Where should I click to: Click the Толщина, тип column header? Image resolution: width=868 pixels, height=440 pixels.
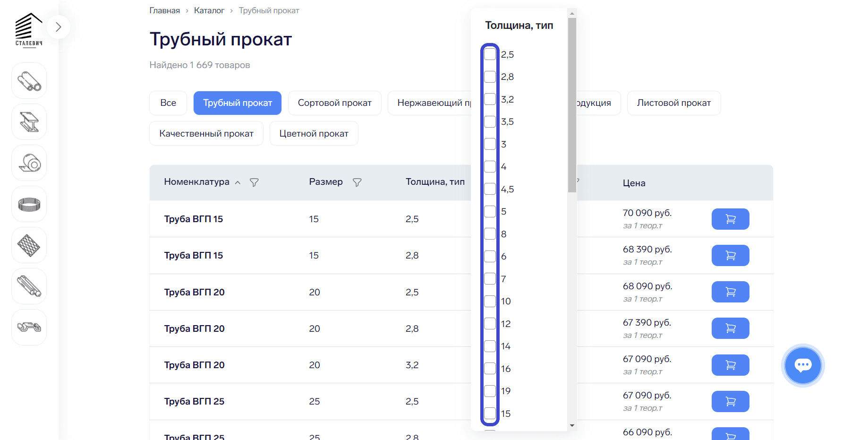pyautogui.click(x=435, y=182)
